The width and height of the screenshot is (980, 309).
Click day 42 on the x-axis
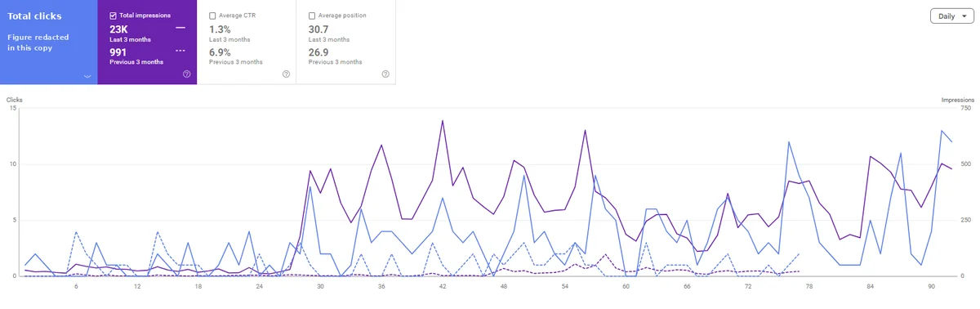click(443, 286)
